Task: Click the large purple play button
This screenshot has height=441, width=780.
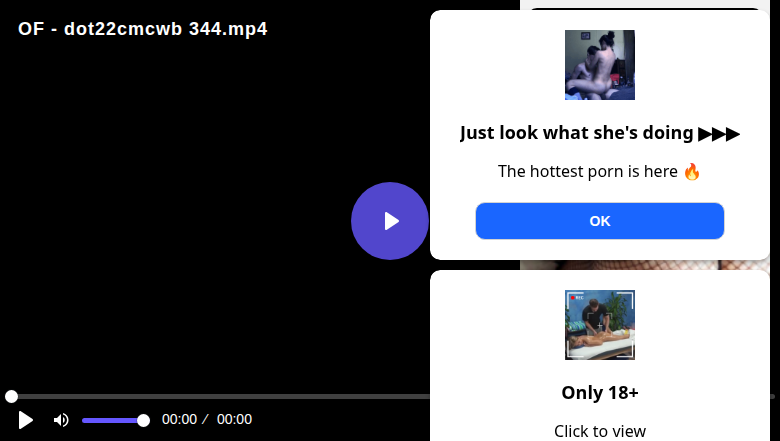Action: (390, 221)
